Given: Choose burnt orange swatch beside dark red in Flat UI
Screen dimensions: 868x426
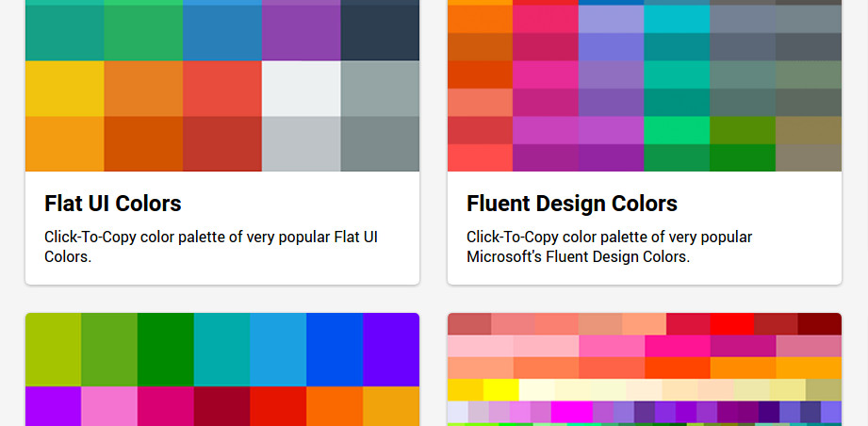Looking at the screenshot, I should click(x=143, y=144).
